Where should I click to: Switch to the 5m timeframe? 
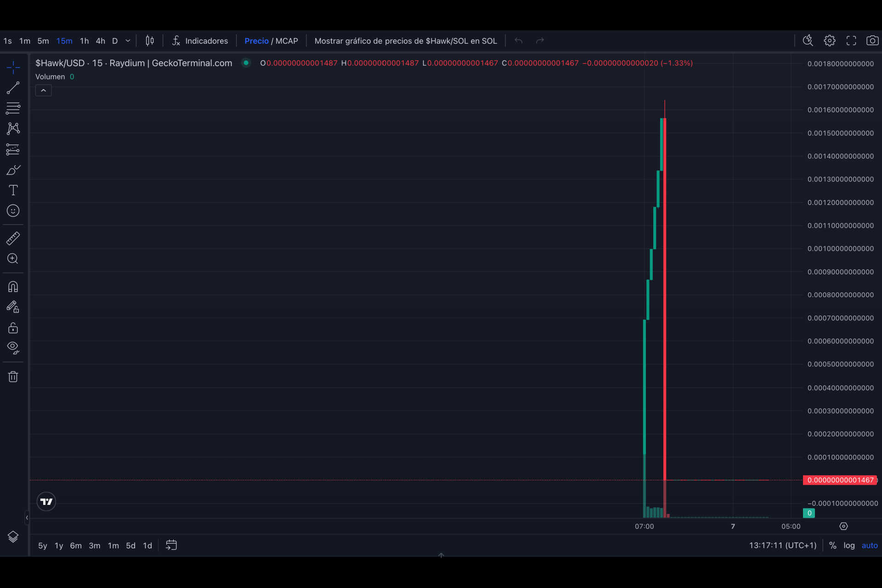click(x=43, y=41)
